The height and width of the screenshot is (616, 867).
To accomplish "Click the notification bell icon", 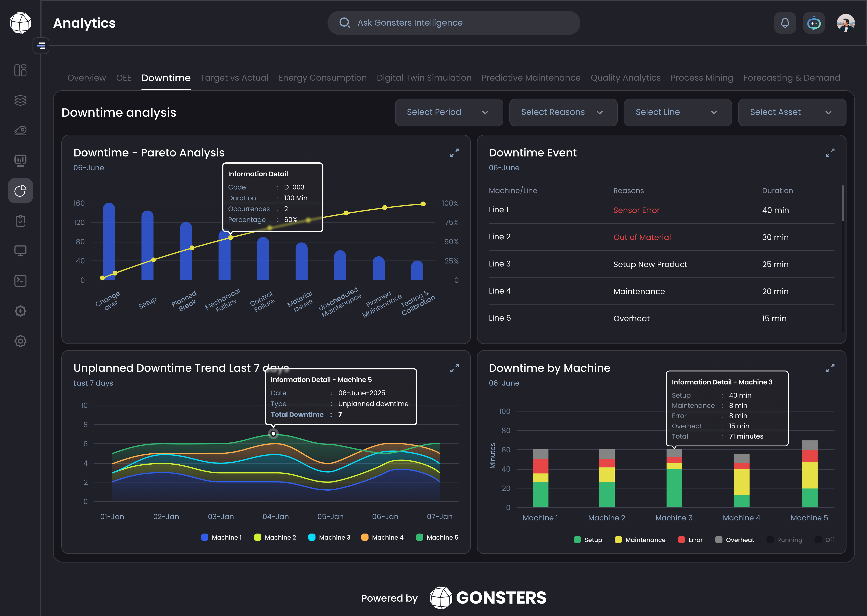I will pos(785,23).
